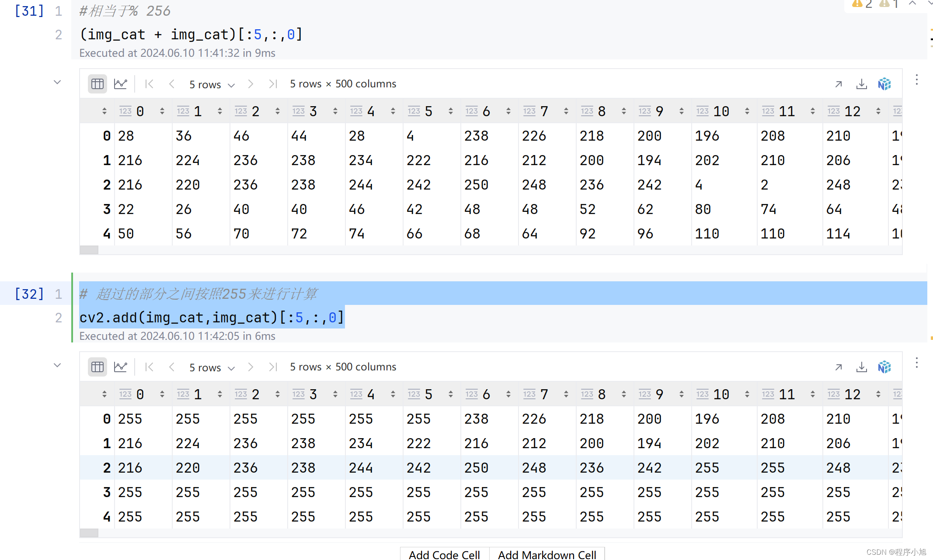Open rows-per-page dropdown in cell 32 output
Viewport: 933px width, 560px height.
tap(212, 367)
